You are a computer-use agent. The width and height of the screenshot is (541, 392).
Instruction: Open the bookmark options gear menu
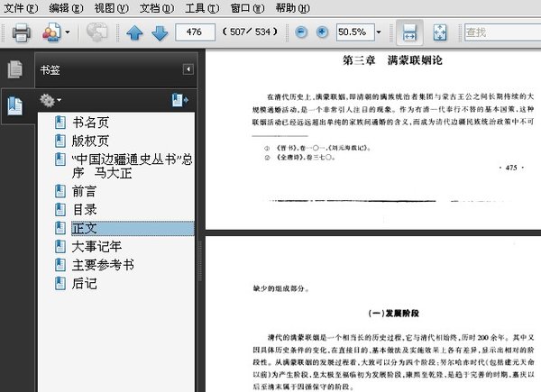point(50,100)
